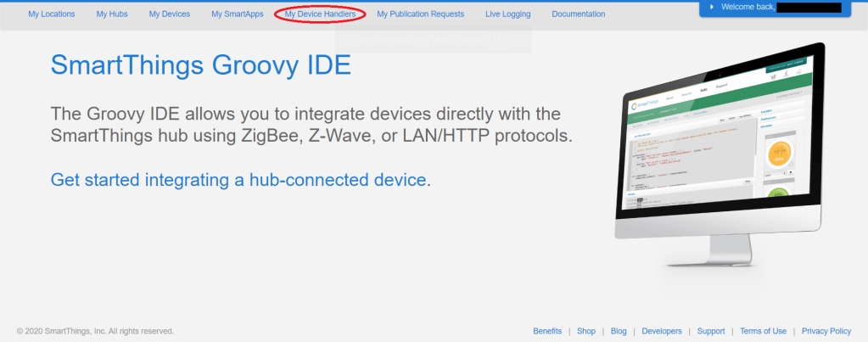Screen dimensions: 868x342
Task: Go to My Hubs
Action: 112,14
